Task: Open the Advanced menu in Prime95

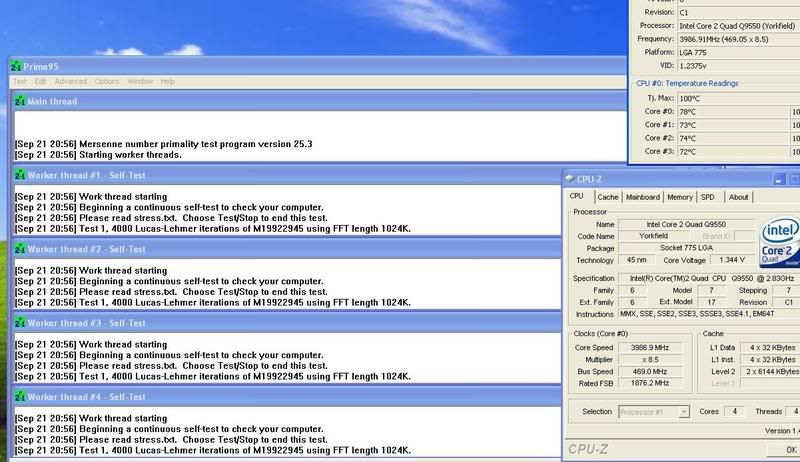Action: (71, 82)
